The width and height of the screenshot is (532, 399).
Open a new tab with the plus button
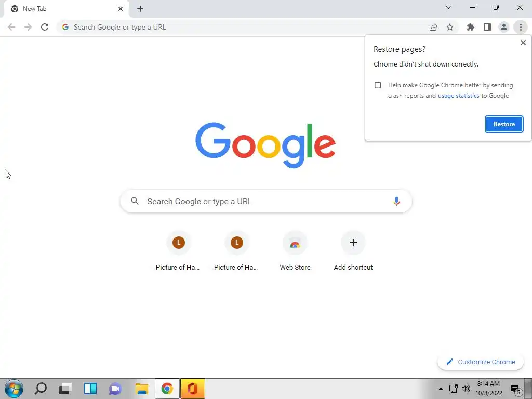pos(140,9)
